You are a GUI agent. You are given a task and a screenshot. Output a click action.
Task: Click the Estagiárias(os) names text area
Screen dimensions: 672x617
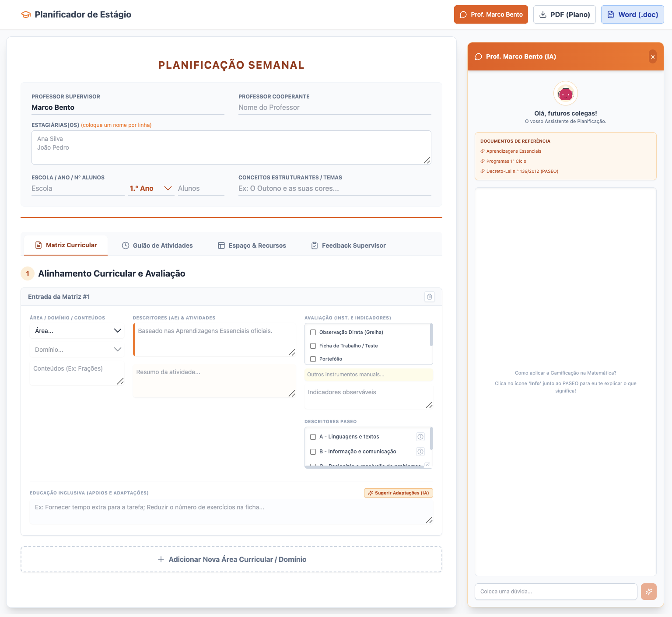pos(231,147)
